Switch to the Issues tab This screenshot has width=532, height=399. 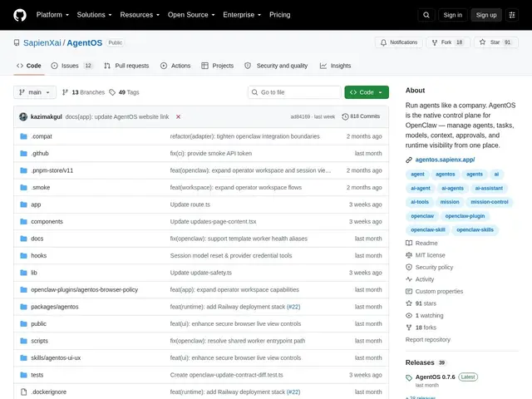click(71, 66)
